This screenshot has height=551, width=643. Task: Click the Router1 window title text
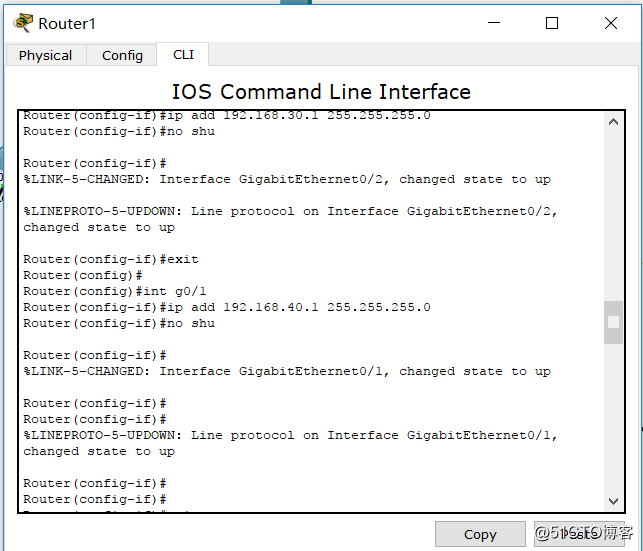click(x=67, y=24)
